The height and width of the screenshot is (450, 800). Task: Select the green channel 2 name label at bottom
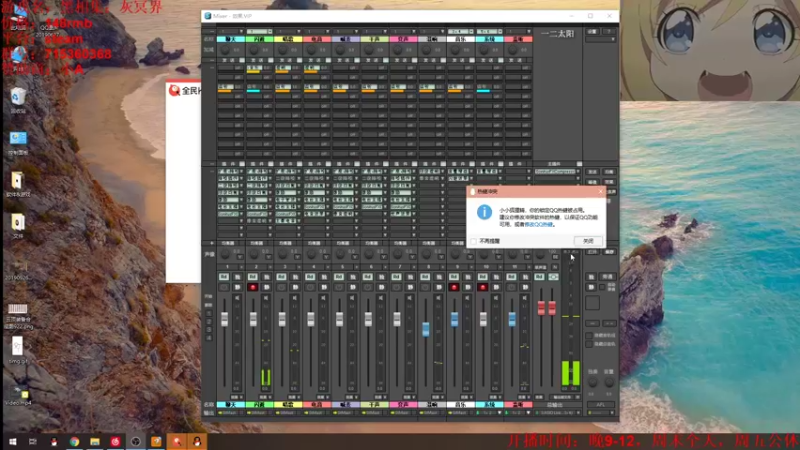(259, 405)
